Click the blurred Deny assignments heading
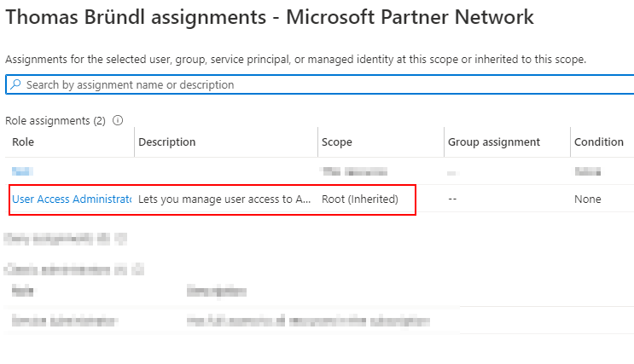The height and width of the screenshot is (364, 634). tap(66, 239)
